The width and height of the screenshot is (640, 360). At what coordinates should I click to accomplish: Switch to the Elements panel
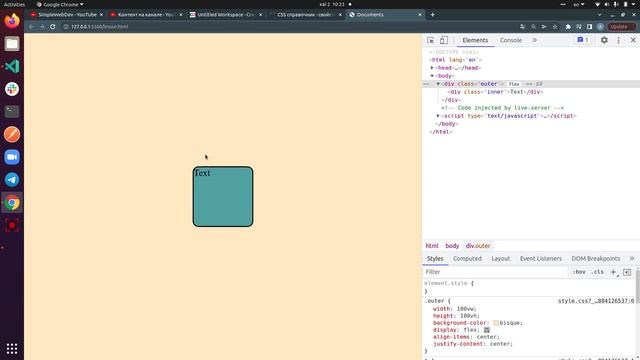point(475,40)
